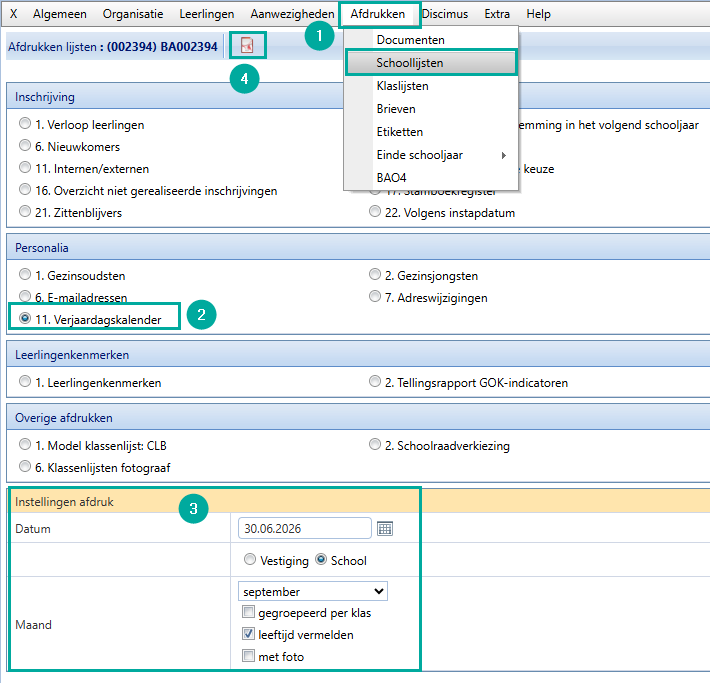Enable the met foto checkbox

click(248, 656)
